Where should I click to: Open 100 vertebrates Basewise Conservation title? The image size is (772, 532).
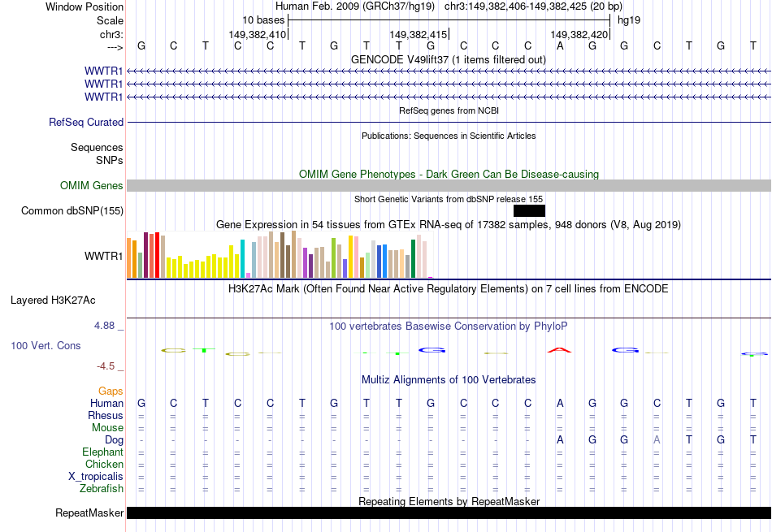click(x=449, y=326)
